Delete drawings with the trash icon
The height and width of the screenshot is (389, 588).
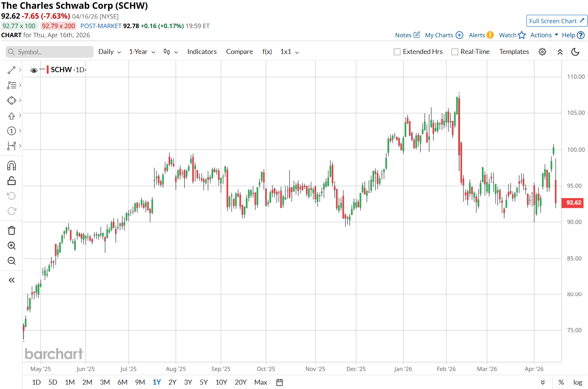click(11, 231)
